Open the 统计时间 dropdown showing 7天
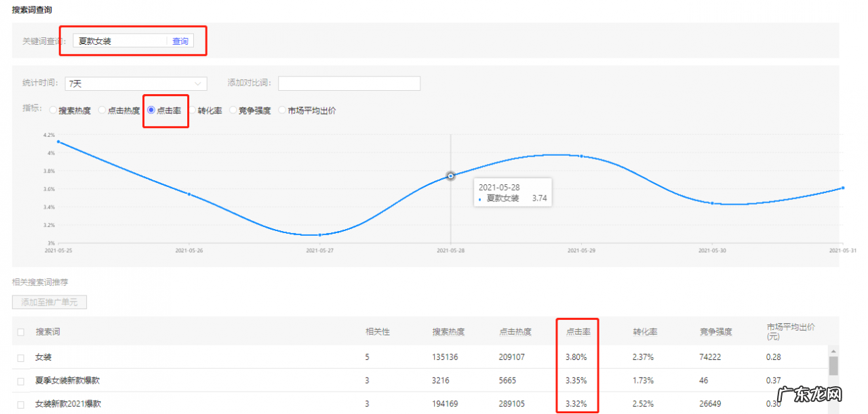This screenshot has width=868, height=414. (x=134, y=83)
